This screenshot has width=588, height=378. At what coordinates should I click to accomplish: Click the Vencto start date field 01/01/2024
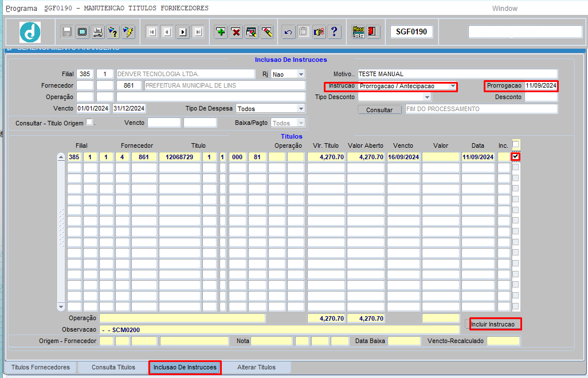click(93, 108)
